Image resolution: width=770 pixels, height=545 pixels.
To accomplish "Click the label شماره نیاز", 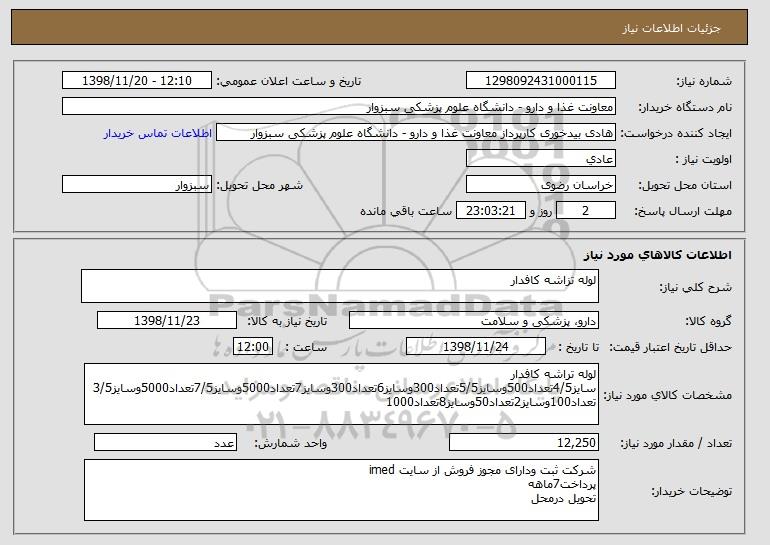I will pyautogui.click(x=705, y=81).
